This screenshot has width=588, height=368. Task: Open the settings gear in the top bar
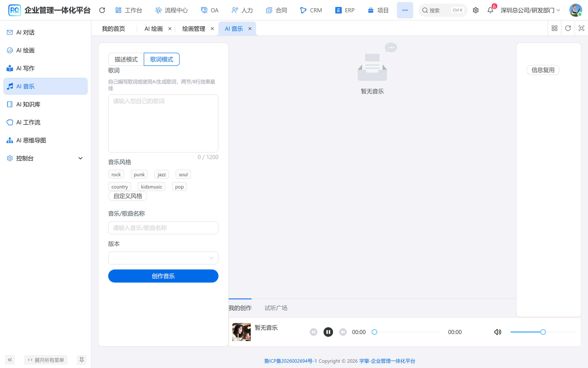476,10
